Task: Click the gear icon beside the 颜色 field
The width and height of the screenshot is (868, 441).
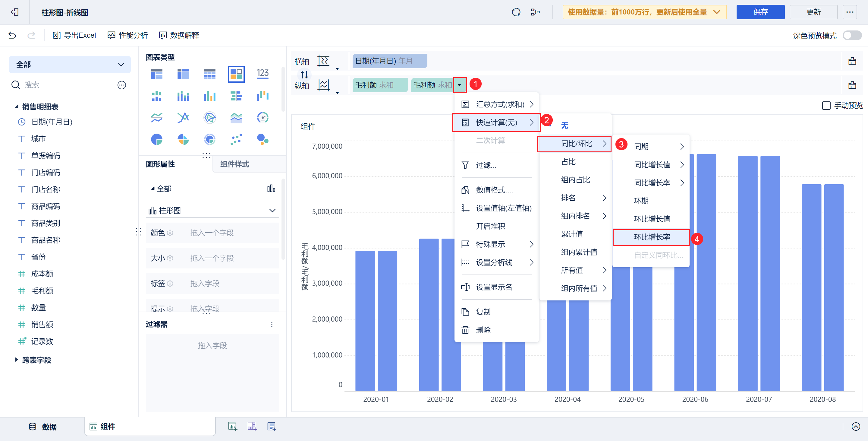Action: [x=171, y=233]
